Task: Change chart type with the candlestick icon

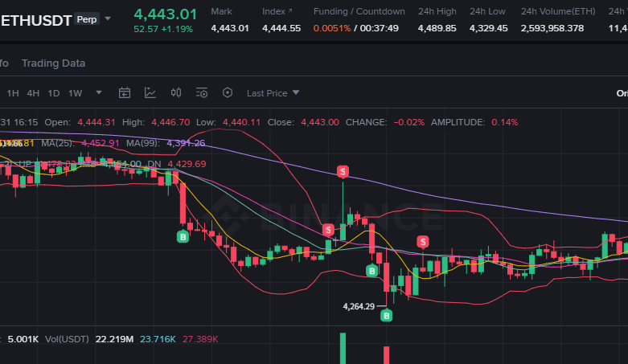Action: [x=176, y=93]
